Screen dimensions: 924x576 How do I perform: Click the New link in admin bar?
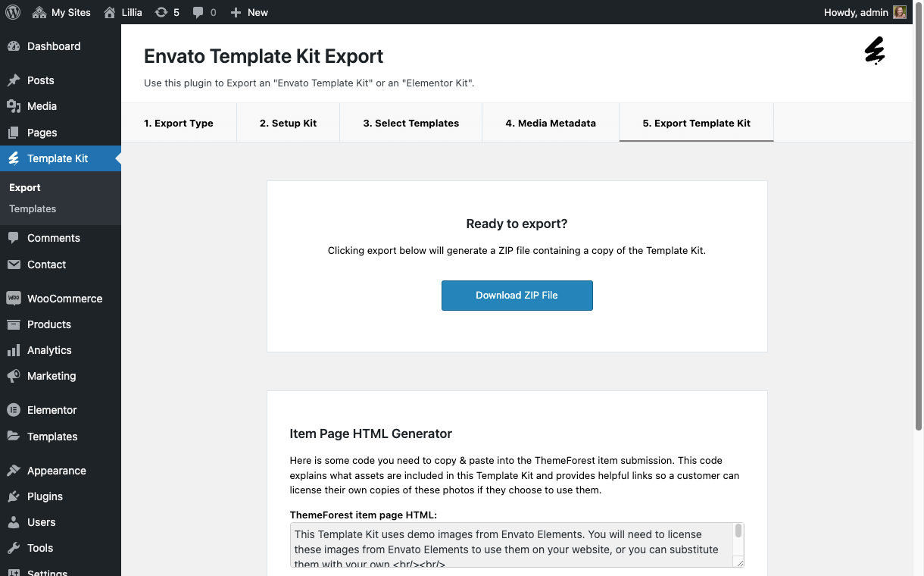pyautogui.click(x=258, y=12)
